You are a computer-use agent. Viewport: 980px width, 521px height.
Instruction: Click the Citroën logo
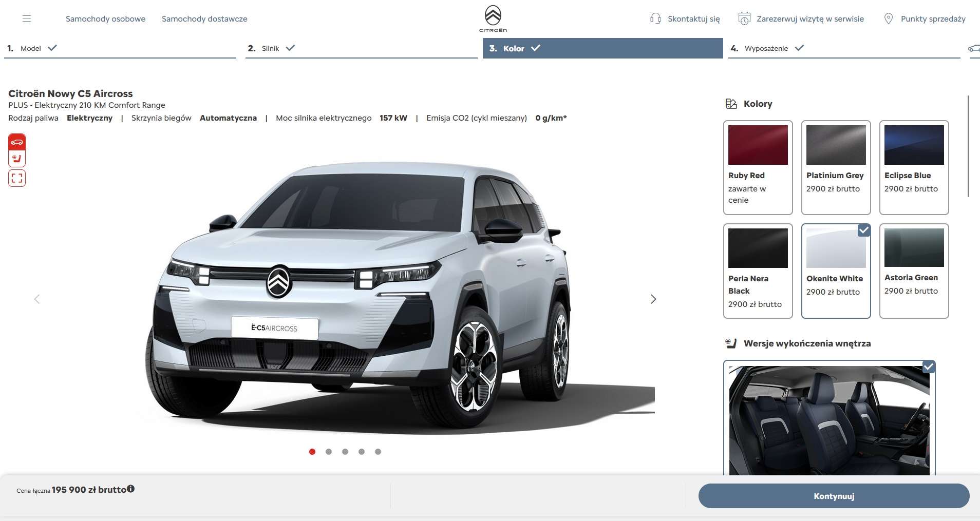coord(493,19)
